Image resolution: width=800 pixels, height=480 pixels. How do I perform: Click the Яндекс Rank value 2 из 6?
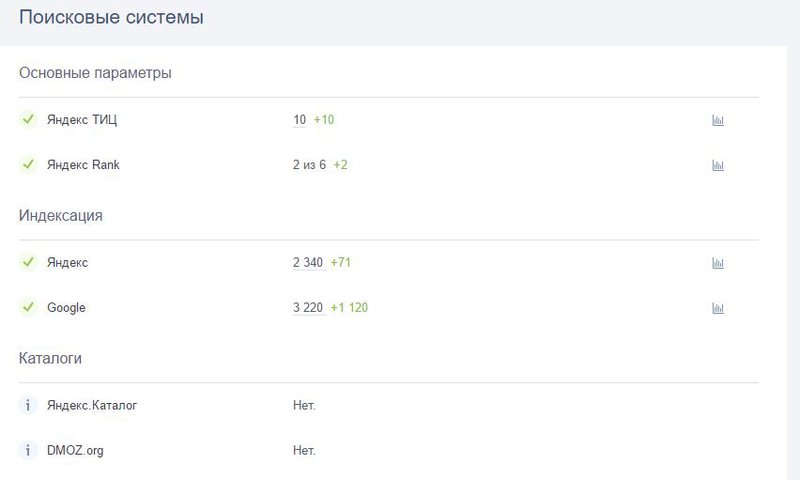pyautogui.click(x=309, y=165)
